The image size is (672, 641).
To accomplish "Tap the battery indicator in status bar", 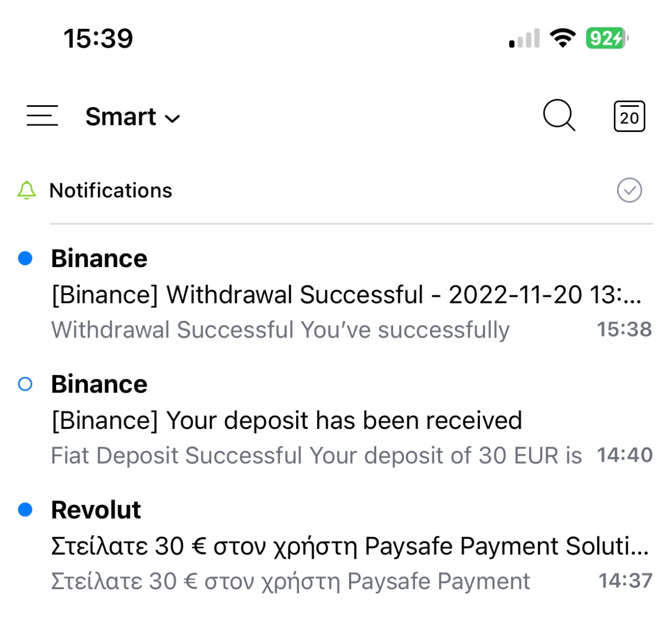I will tap(607, 38).
